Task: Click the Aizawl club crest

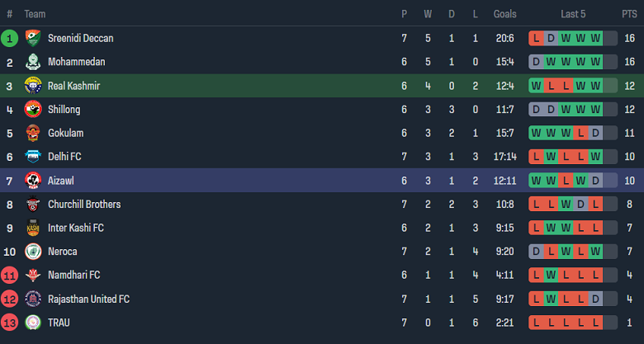Action: pos(33,180)
